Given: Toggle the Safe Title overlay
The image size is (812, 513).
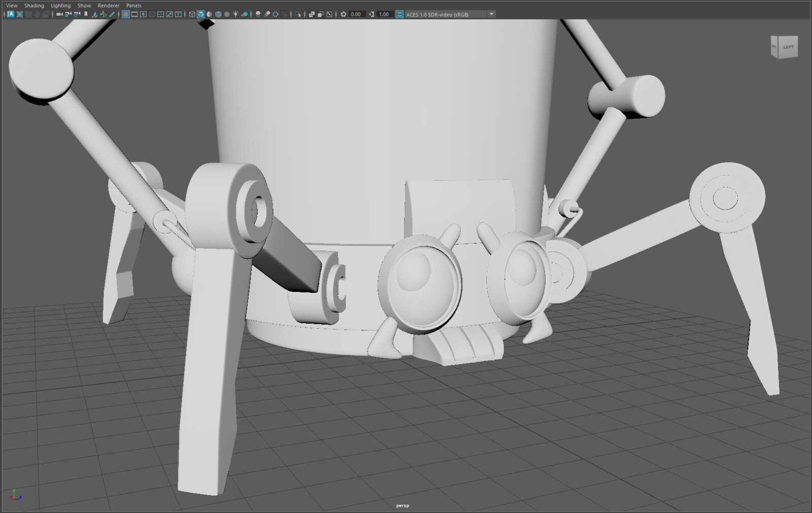Looking at the screenshot, I should click(x=178, y=14).
